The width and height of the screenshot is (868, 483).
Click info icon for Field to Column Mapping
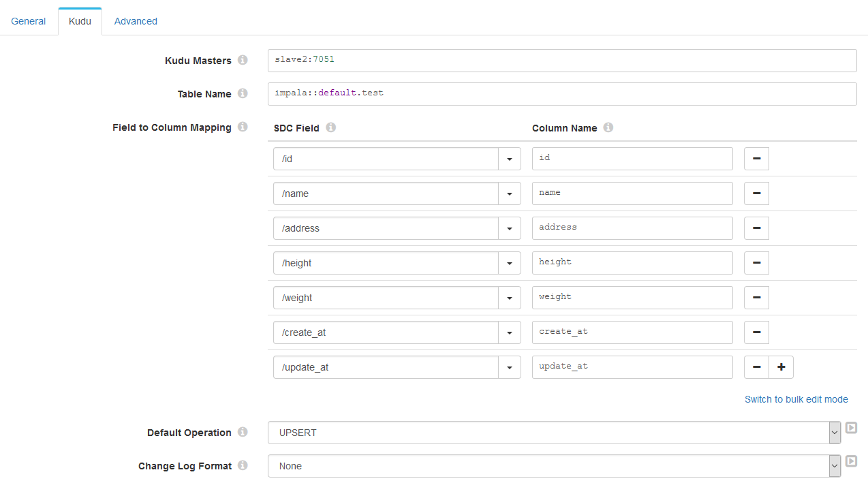243,127
